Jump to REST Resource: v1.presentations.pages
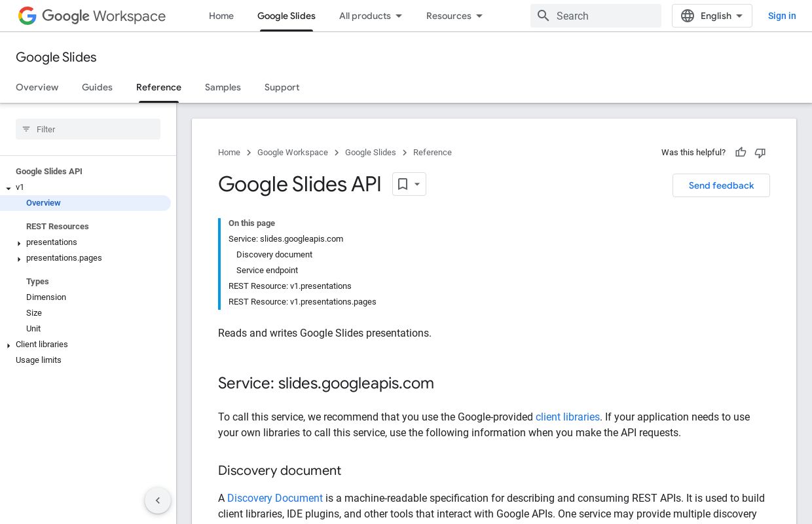 (303, 302)
